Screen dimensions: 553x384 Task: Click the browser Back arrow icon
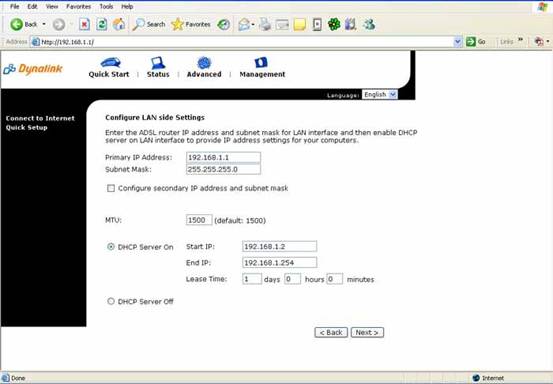pos(16,24)
